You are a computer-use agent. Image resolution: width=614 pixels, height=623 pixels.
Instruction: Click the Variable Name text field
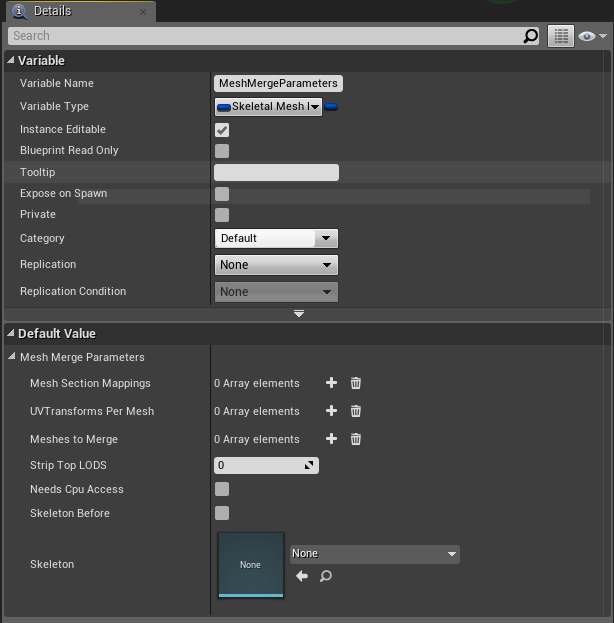[x=278, y=84]
